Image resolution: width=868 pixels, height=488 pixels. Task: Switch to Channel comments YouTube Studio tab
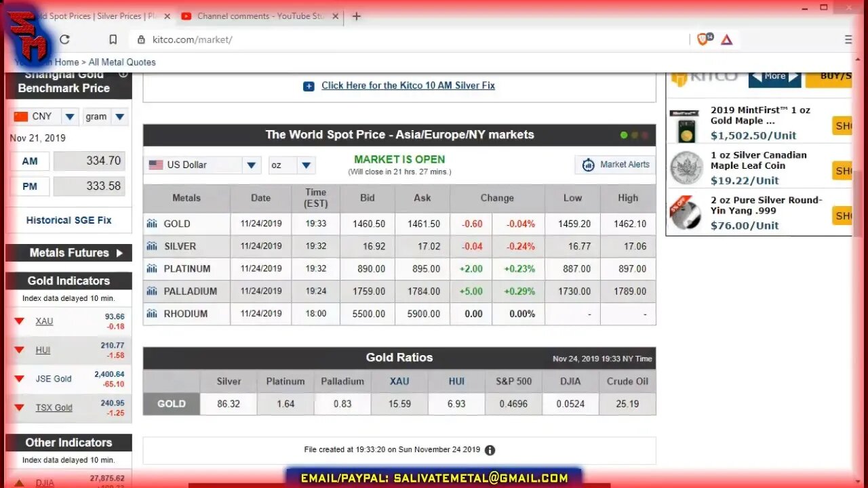click(259, 16)
